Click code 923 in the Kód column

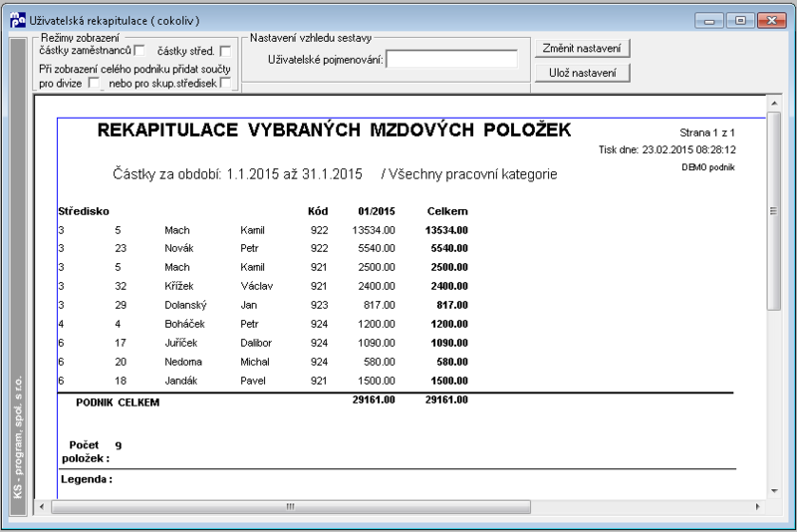click(319, 306)
